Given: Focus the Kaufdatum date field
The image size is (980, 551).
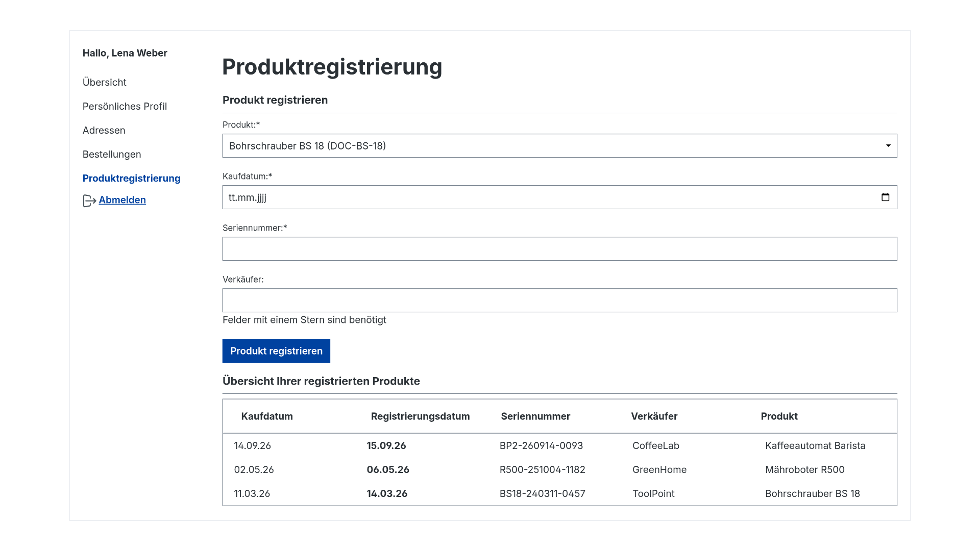Looking at the screenshot, I should click(559, 197).
